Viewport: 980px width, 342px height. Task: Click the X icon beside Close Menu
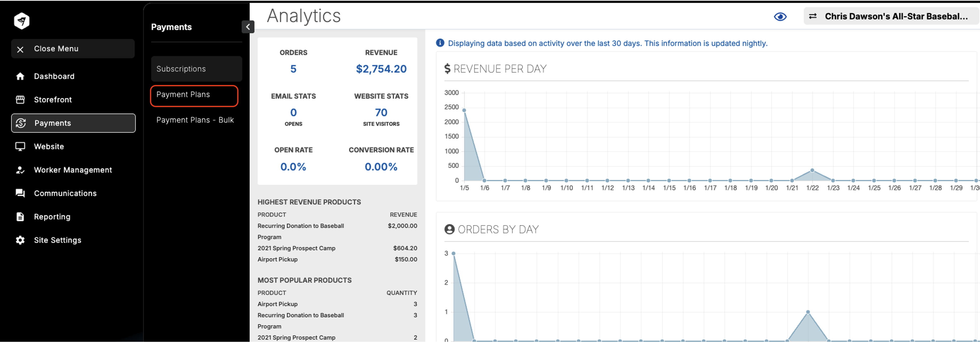point(20,49)
